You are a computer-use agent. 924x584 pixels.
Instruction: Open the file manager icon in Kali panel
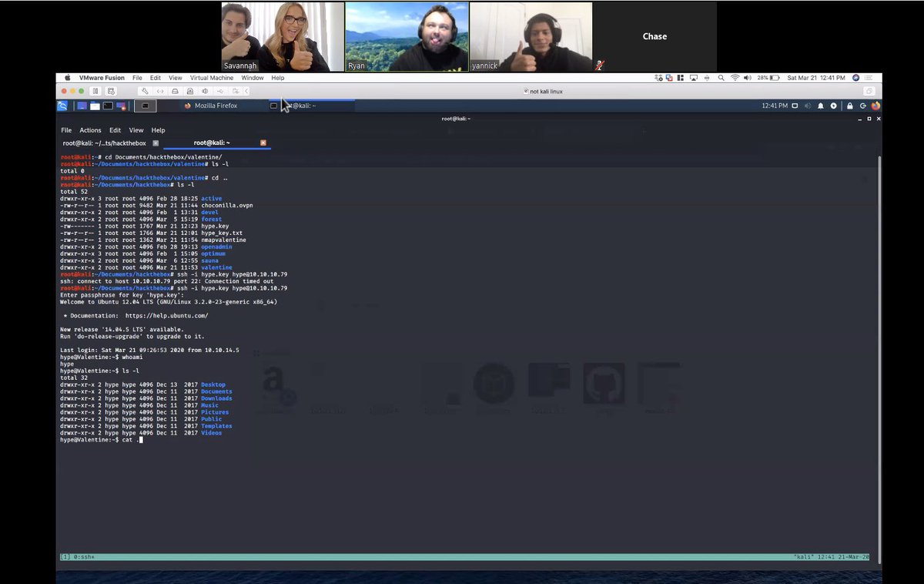tap(95, 106)
